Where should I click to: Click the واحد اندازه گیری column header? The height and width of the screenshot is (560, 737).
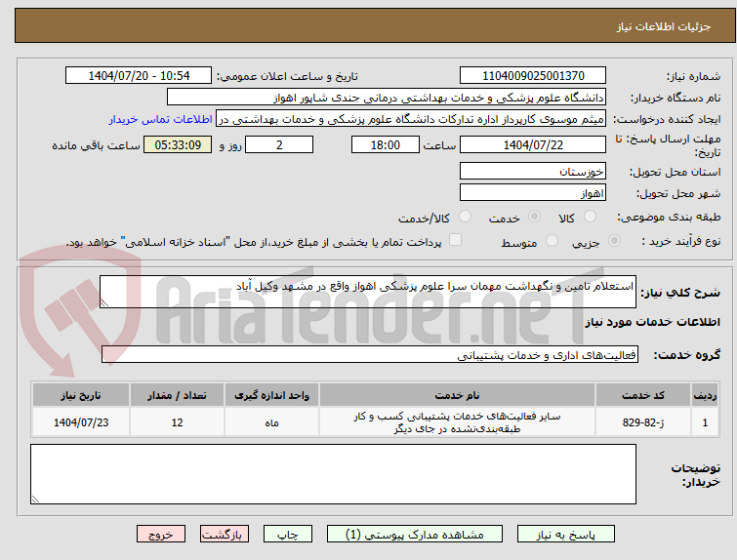click(x=271, y=395)
